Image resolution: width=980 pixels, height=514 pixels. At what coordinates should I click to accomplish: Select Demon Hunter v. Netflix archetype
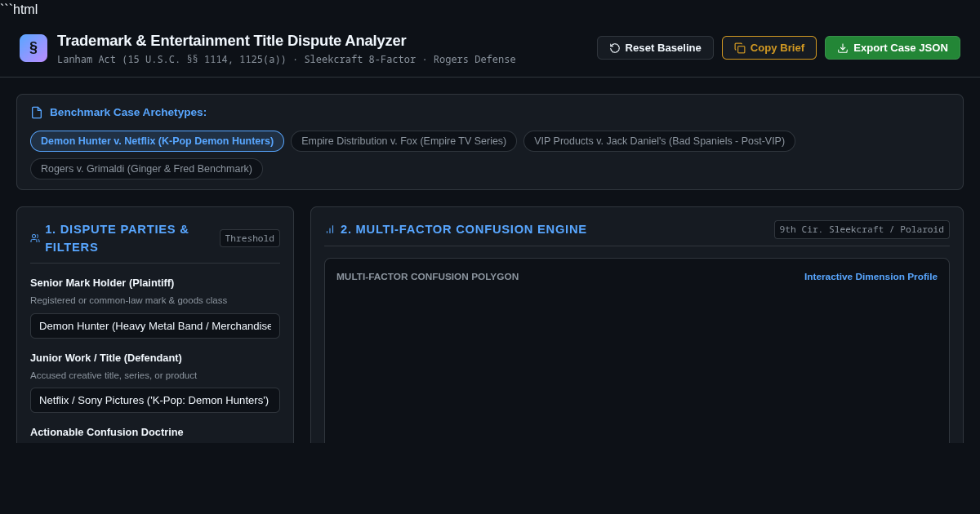(x=157, y=141)
